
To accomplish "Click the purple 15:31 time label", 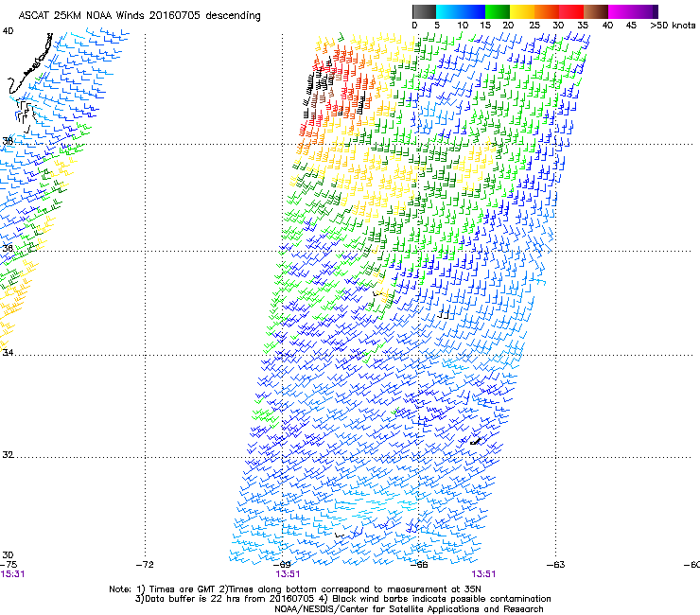I will [x=12, y=574].
